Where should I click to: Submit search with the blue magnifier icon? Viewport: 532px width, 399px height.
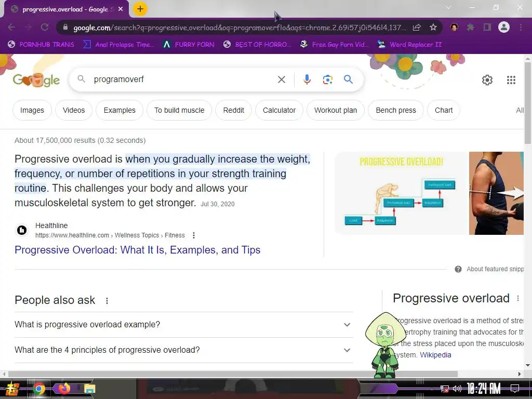(x=348, y=79)
